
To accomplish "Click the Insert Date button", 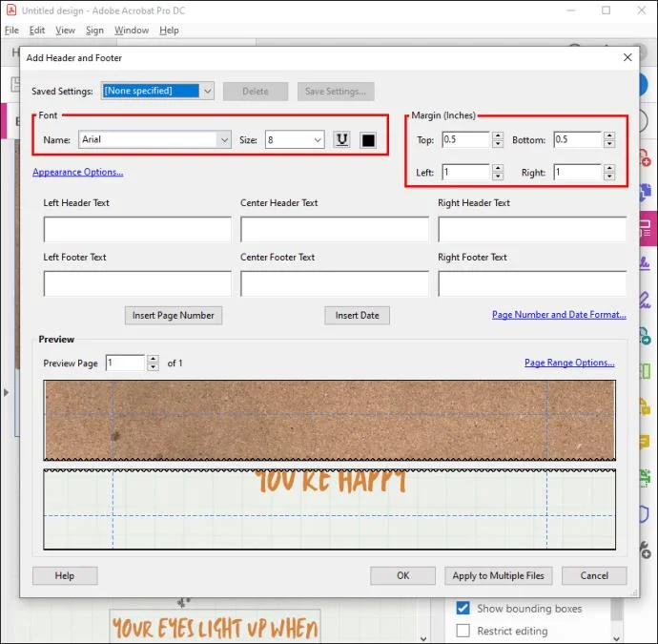I will [357, 315].
